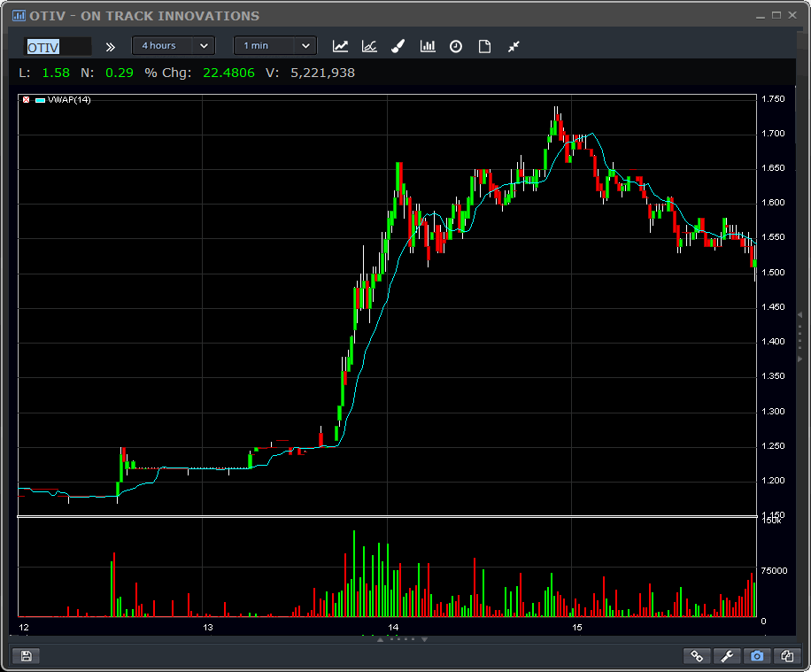
Task: Select the paintbrush drawing tool
Action: point(398,46)
